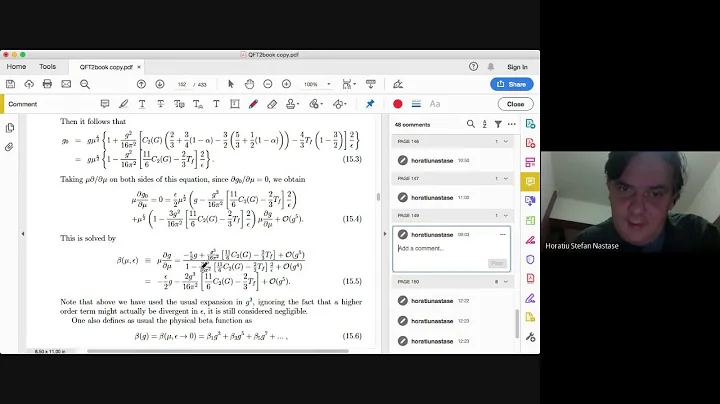720x404 pixels.
Task: Click the blue Share button
Action: click(x=512, y=84)
